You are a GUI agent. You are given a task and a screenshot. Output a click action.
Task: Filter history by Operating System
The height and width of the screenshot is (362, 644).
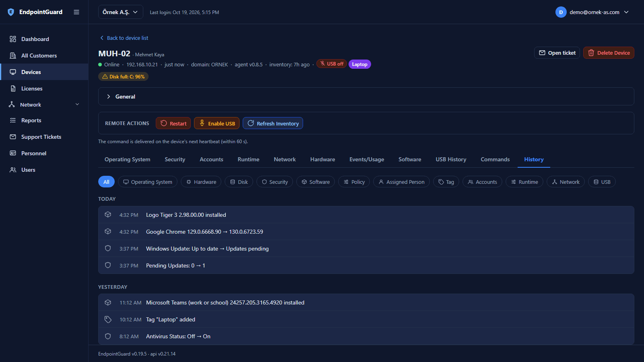tap(148, 182)
